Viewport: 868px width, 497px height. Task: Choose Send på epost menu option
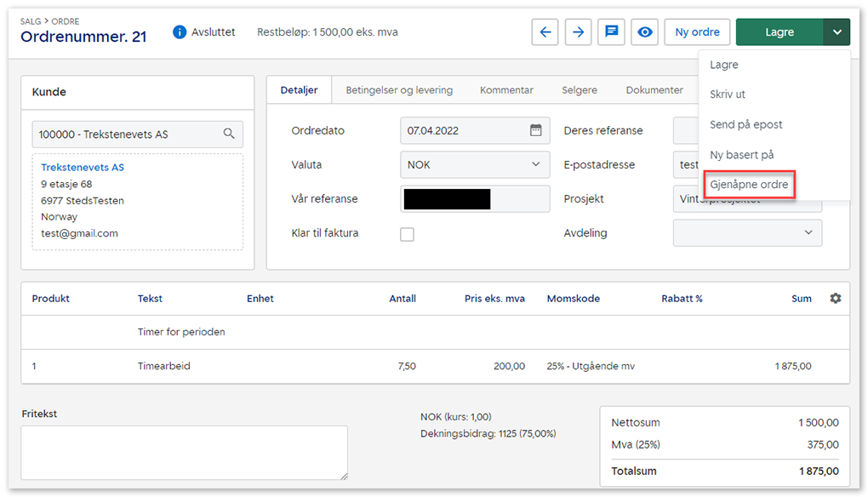pos(745,124)
